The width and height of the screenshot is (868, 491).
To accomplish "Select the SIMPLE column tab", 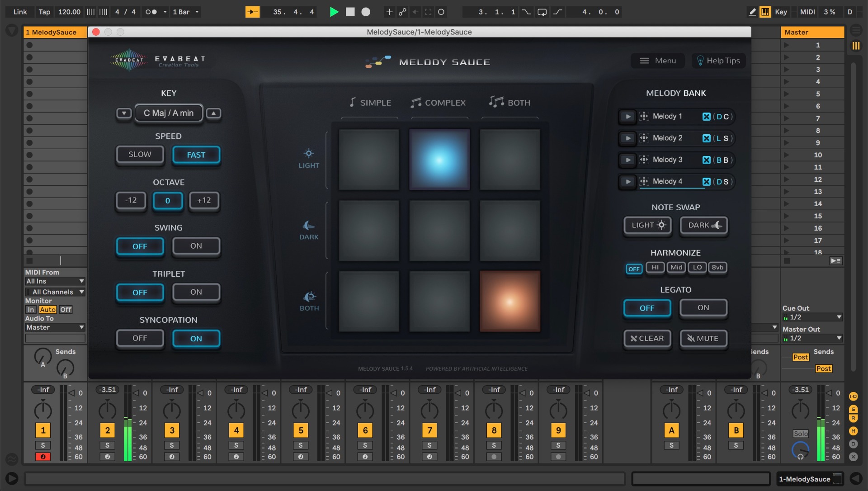I will [370, 103].
